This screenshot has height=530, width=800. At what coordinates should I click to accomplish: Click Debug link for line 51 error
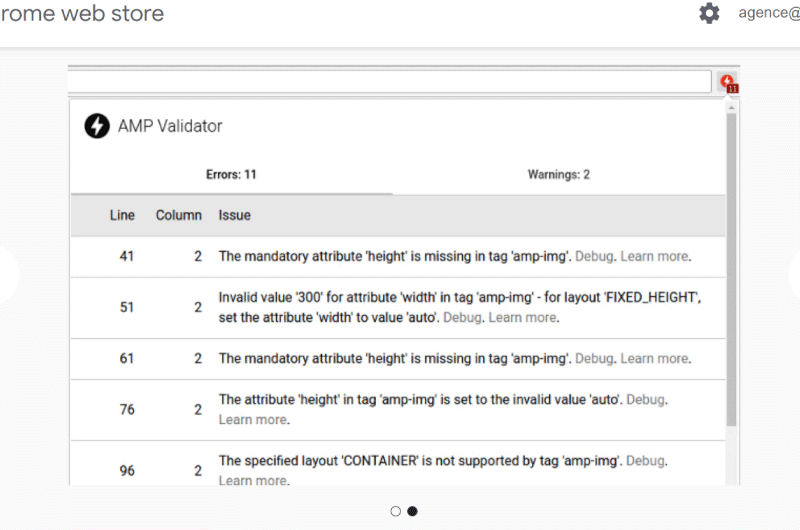[462, 317]
